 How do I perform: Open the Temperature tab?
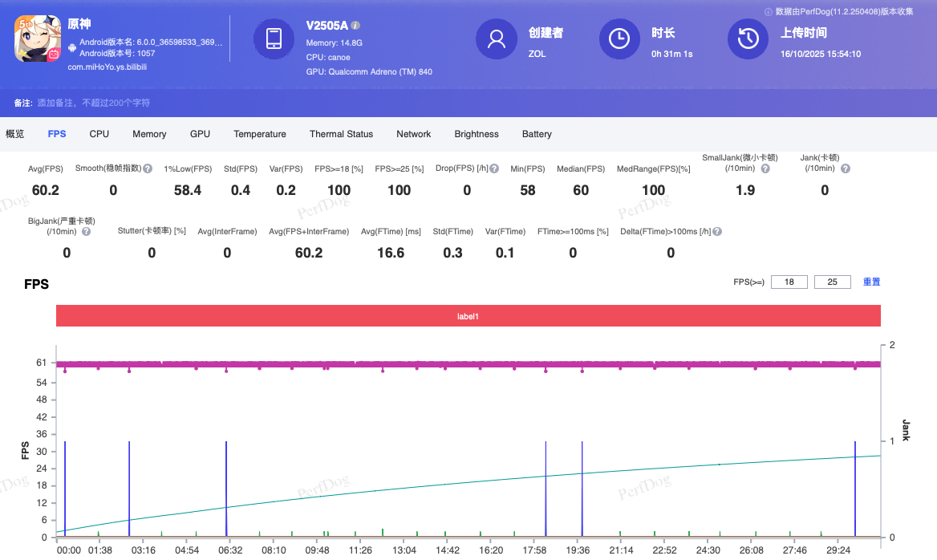tap(260, 134)
